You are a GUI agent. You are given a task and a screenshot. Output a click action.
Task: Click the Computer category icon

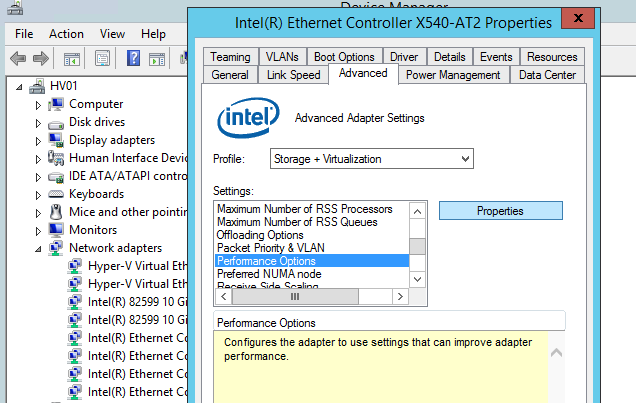[x=56, y=104]
